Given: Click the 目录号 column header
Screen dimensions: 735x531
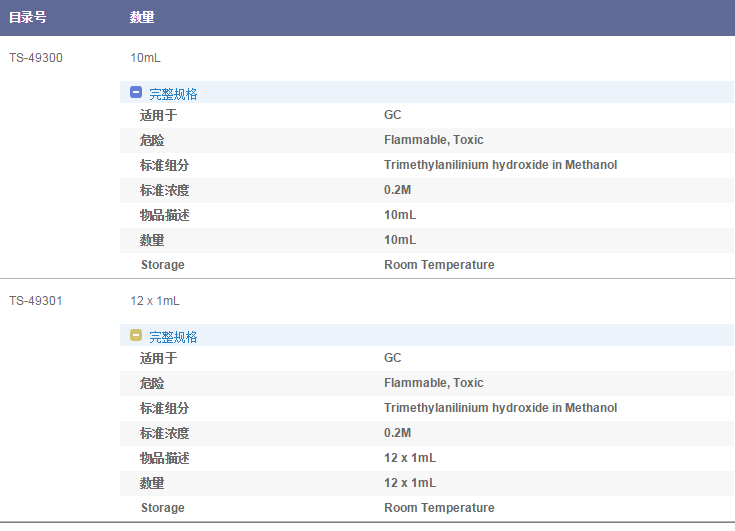Looking at the screenshot, I should click(28, 18).
